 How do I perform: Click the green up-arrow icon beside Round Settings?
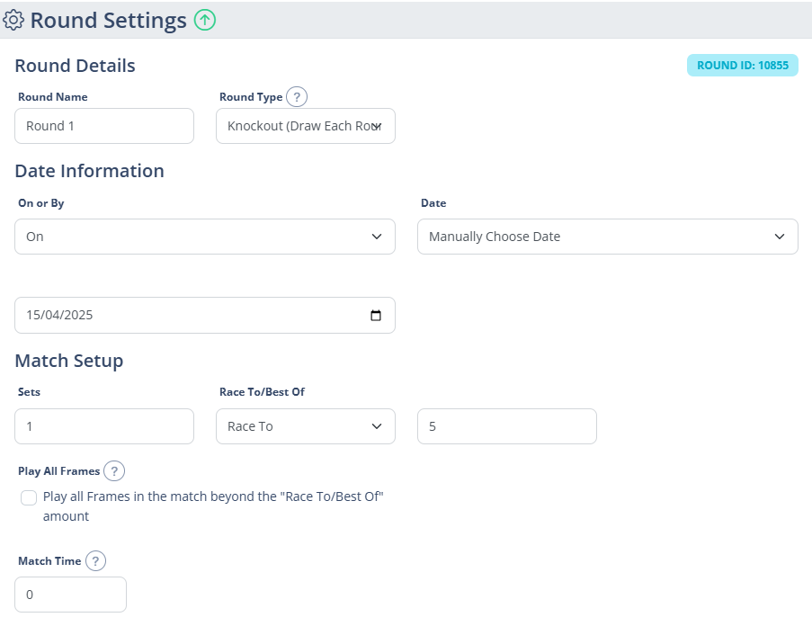[205, 20]
